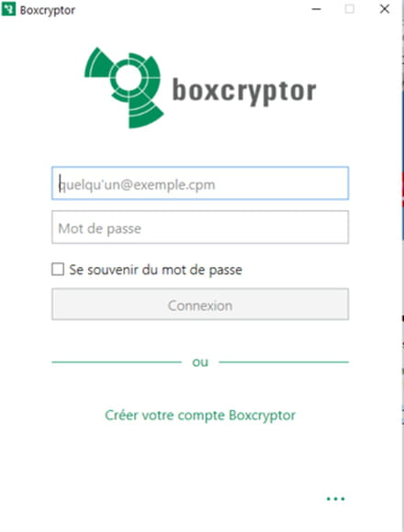Click the greyed-out maximize window button
Image resolution: width=404 pixels, height=532 pixels.
tap(350, 9)
